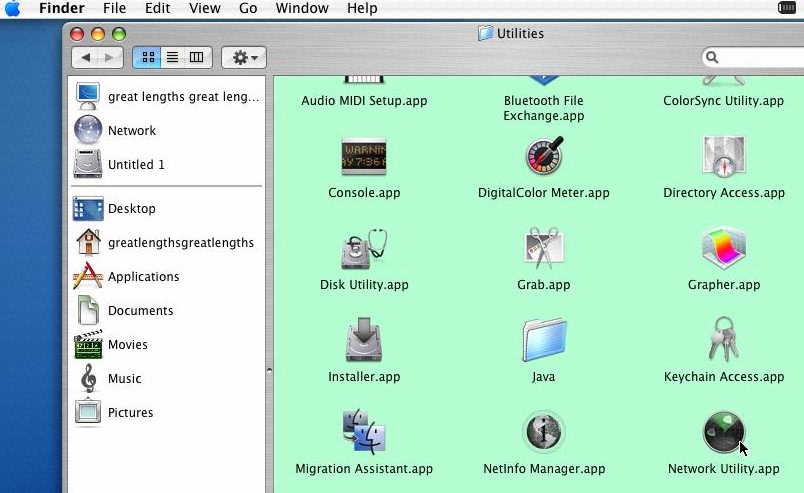Open Disk Utility.app icon
This screenshot has width=804, height=493.
pos(364,249)
